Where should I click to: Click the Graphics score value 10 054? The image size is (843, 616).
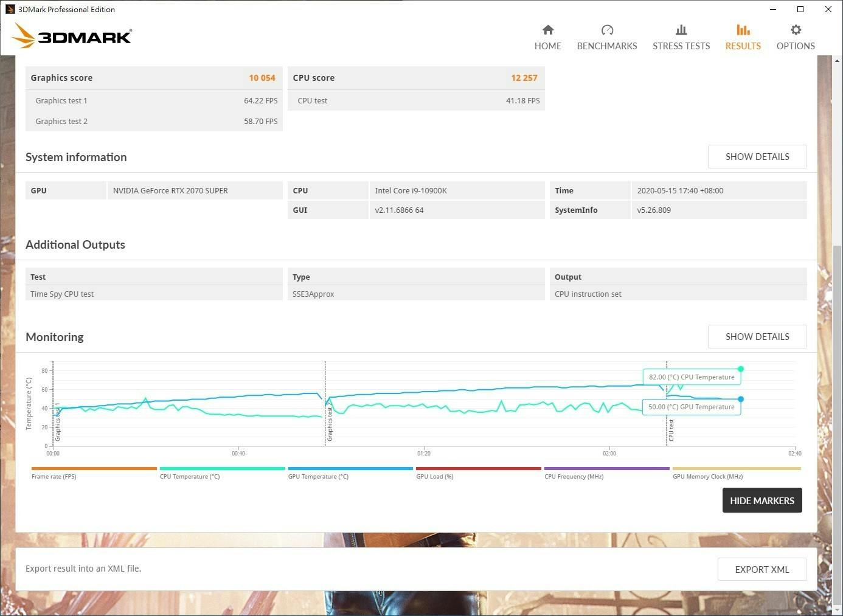point(262,78)
